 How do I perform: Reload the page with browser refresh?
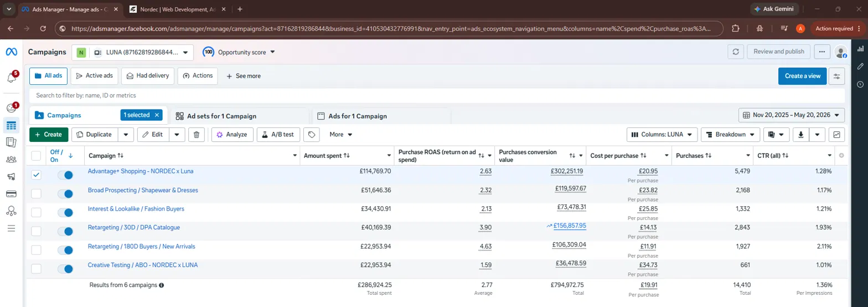tap(43, 28)
